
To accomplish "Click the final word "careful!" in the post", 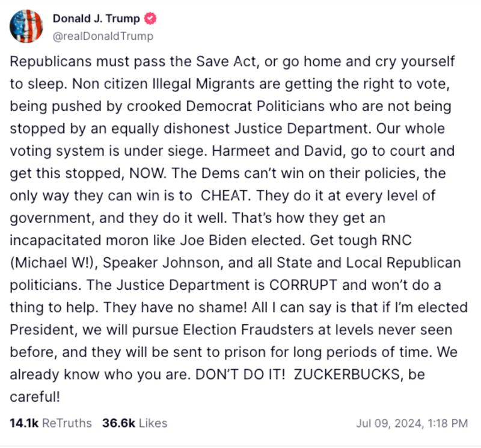I will (35, 396).
